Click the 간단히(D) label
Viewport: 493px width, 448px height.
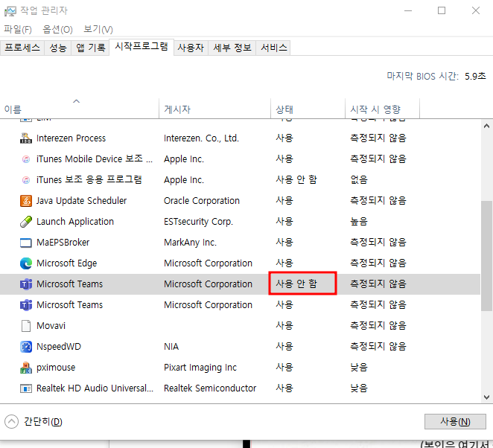point(43,422)
